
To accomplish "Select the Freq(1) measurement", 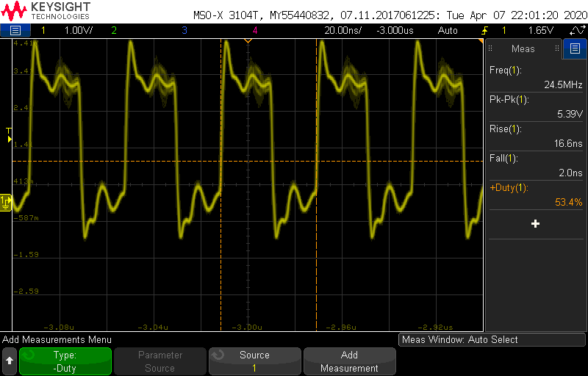I will 537,77.
